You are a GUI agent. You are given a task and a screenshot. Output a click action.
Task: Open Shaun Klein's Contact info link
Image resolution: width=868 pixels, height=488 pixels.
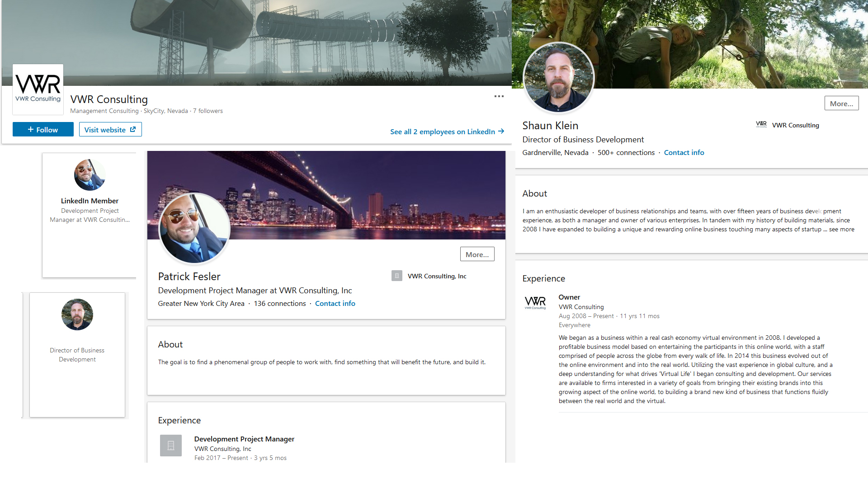click(x=684, y=153)
